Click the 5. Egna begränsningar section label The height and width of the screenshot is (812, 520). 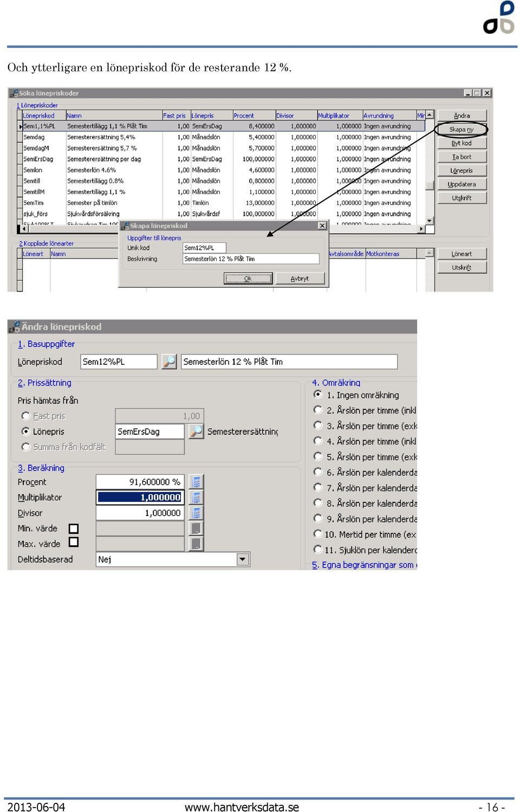(364, 565)
